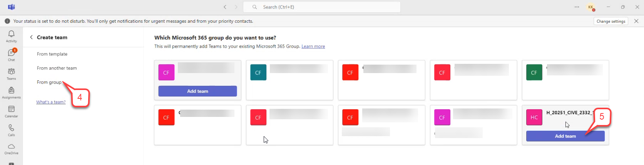Open Settings and more ellipsis menu

pos(577,7)
